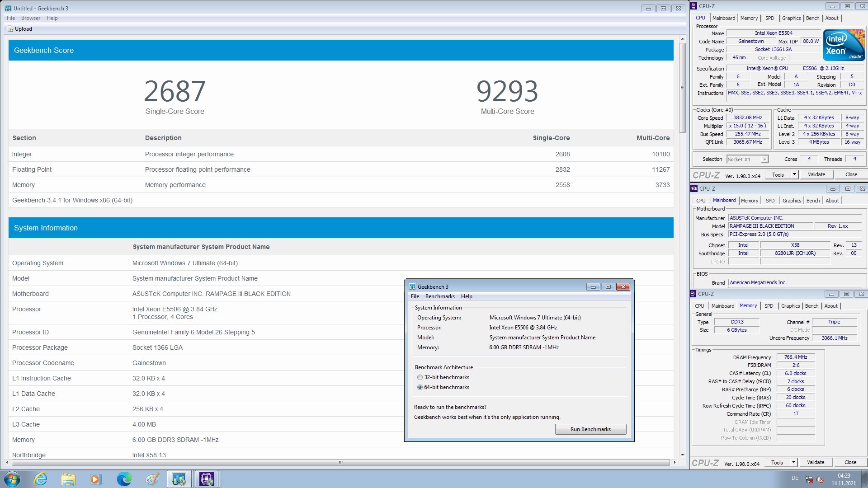Click title icon of CPU-Z window showing Memory
Viewport: 868px width, 488px height.
693,294
